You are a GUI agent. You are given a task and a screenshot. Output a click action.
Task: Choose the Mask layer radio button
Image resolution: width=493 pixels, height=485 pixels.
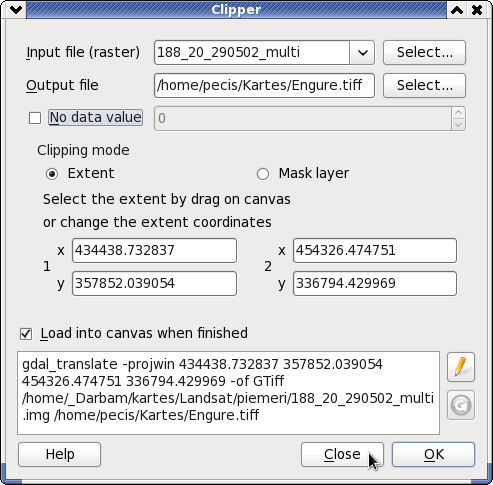(x=263, y=174)
